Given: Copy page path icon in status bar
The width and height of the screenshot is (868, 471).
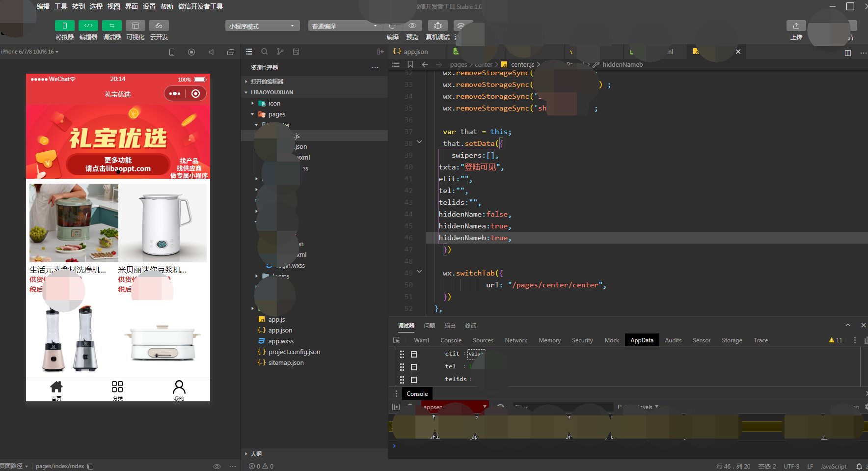Looking at the screenshot, I should [90, 466].
